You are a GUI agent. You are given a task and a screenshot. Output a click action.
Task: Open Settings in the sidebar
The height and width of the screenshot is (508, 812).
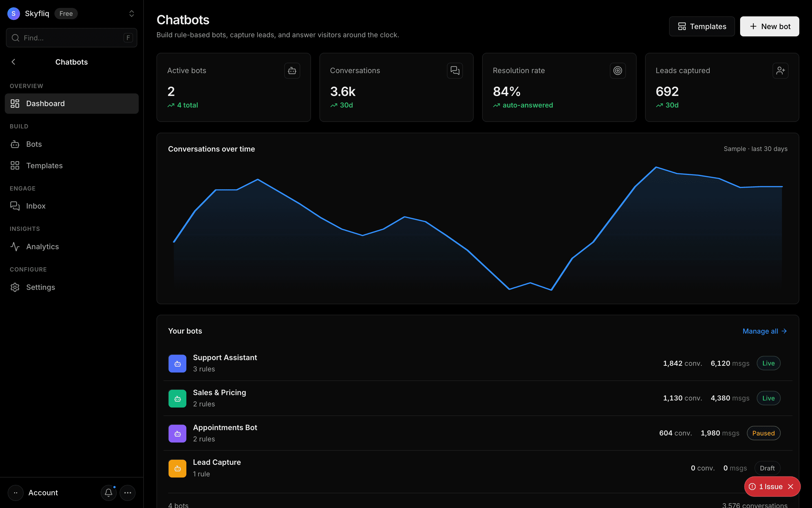coord(71,287)
